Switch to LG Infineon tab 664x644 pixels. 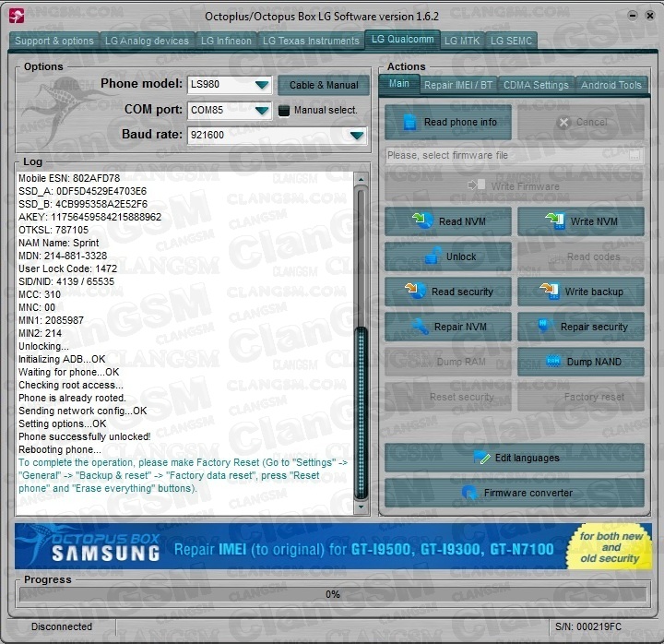point(226,42)
